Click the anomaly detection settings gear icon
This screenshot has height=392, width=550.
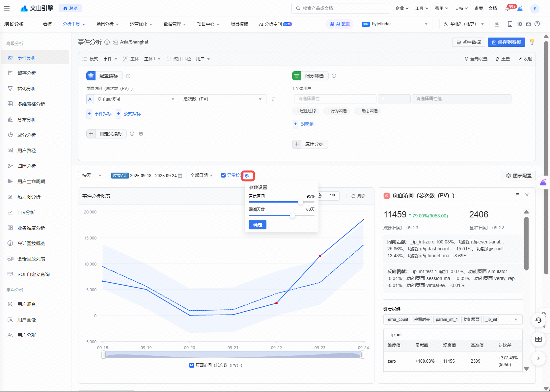247,176
